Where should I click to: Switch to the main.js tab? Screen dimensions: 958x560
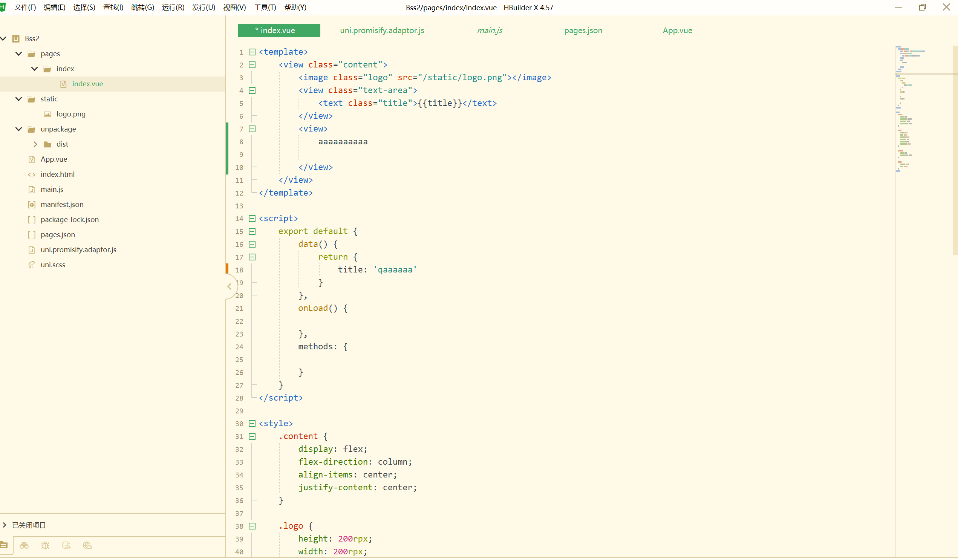pyautogui.click(x=490, y=31)
